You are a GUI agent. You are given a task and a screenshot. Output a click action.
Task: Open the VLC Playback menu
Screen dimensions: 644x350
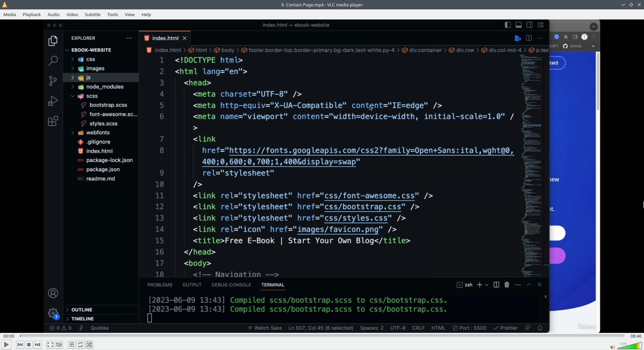tap(32, 14)
